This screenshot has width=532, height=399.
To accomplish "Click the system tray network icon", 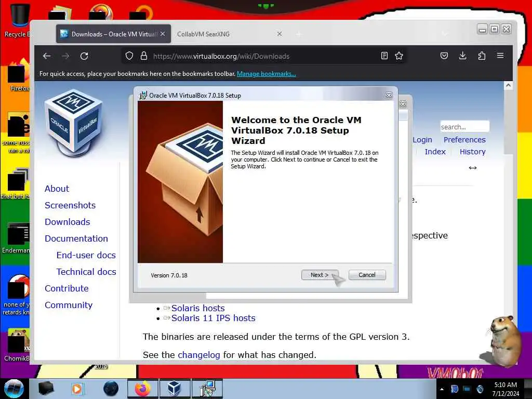I will pos(467,389).
